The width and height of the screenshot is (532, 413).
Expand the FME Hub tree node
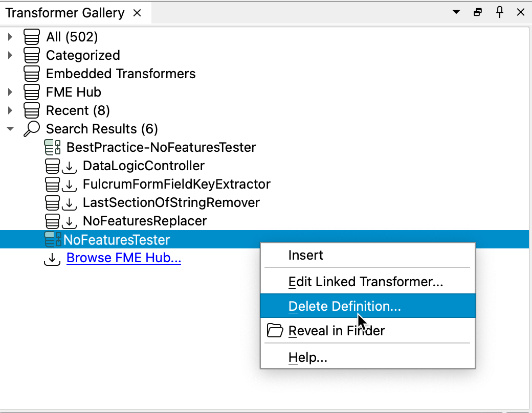(x=10, y=92)
